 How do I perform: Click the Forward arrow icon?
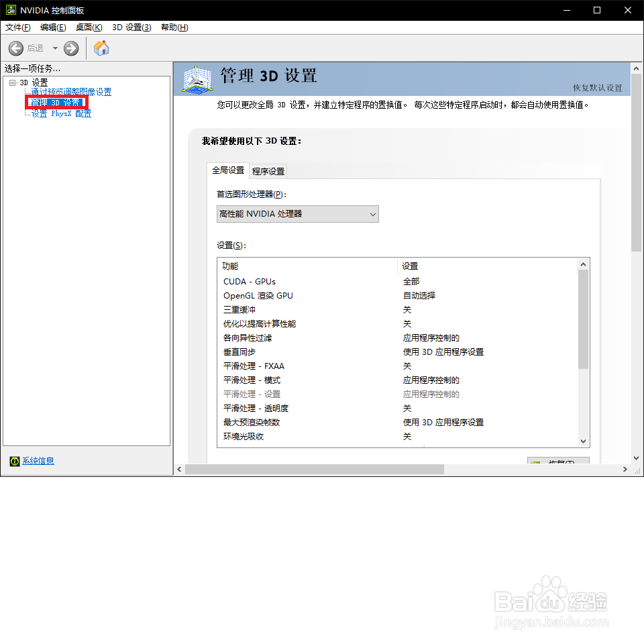[71, 48]
